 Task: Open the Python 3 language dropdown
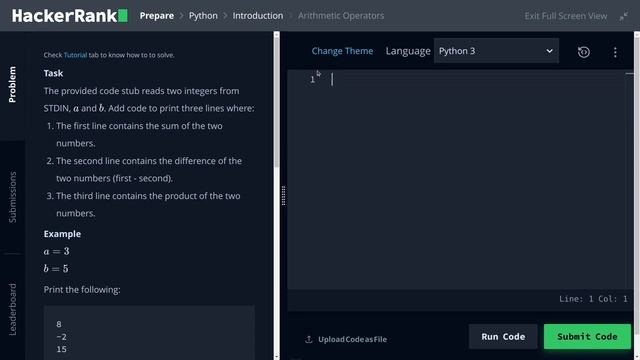coord(496,51)
